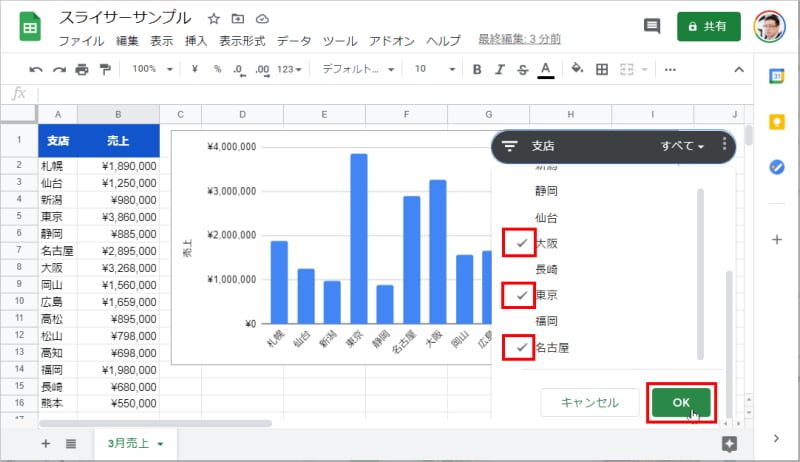Check cloud save status icon
800x462 pixels.
(262, 19)
